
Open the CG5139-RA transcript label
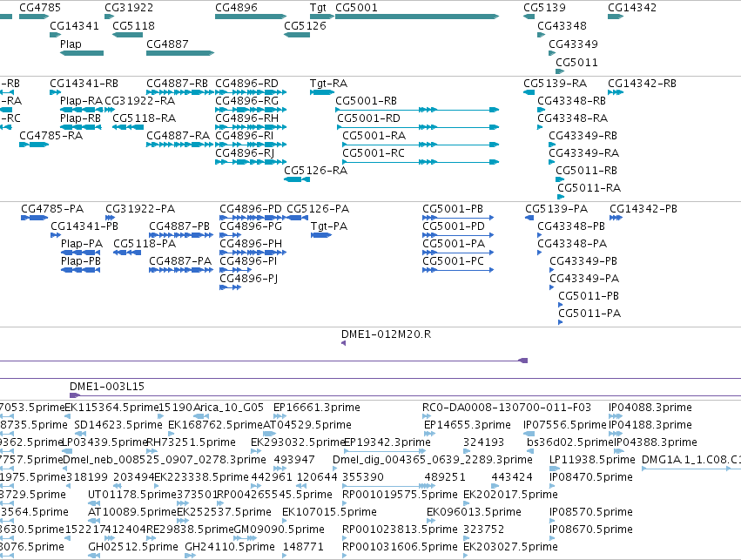[x=556, y=84]
